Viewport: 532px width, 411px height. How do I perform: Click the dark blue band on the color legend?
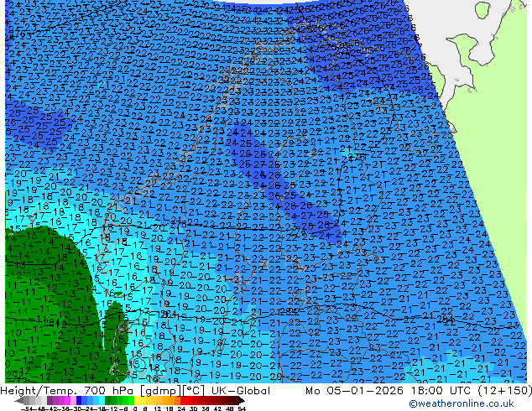tap(79, 400)
